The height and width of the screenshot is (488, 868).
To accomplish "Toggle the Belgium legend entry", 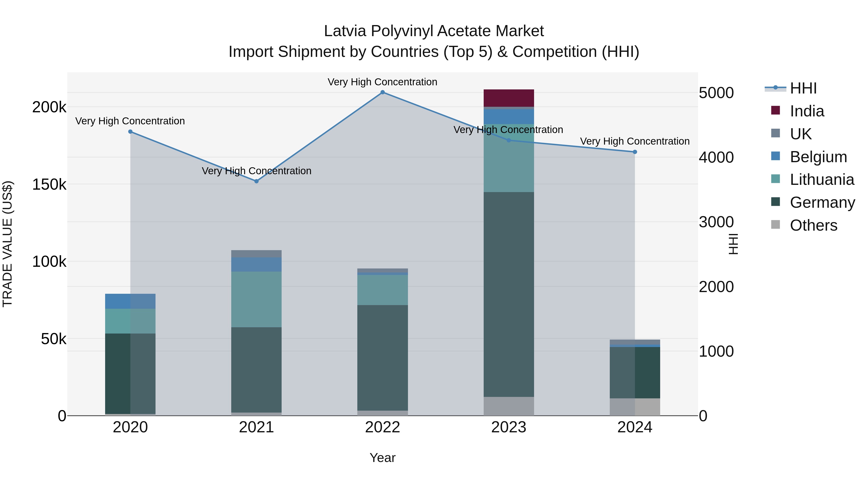I will (x=809, y=157).
